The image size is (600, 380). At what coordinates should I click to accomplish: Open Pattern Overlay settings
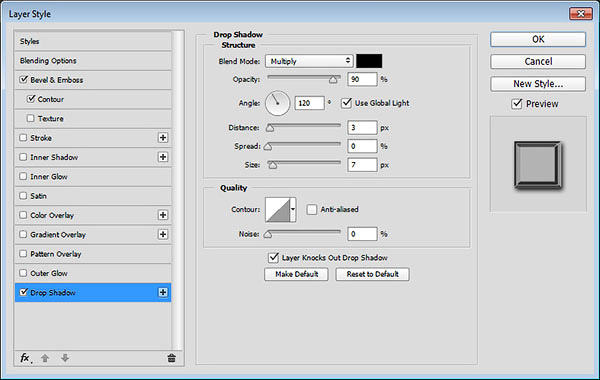click(x=56, y=254)
